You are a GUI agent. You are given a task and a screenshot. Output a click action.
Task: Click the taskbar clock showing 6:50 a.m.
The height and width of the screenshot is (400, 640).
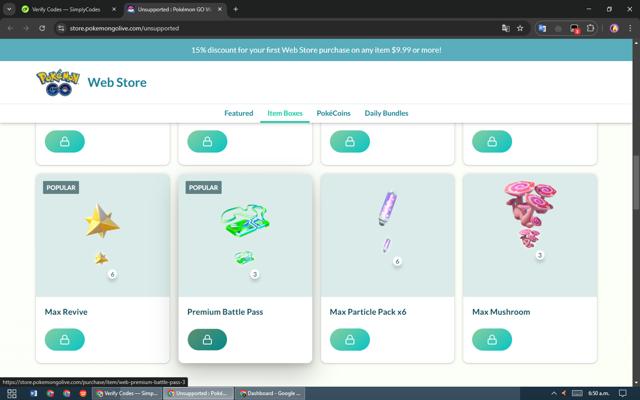[599, 393]
